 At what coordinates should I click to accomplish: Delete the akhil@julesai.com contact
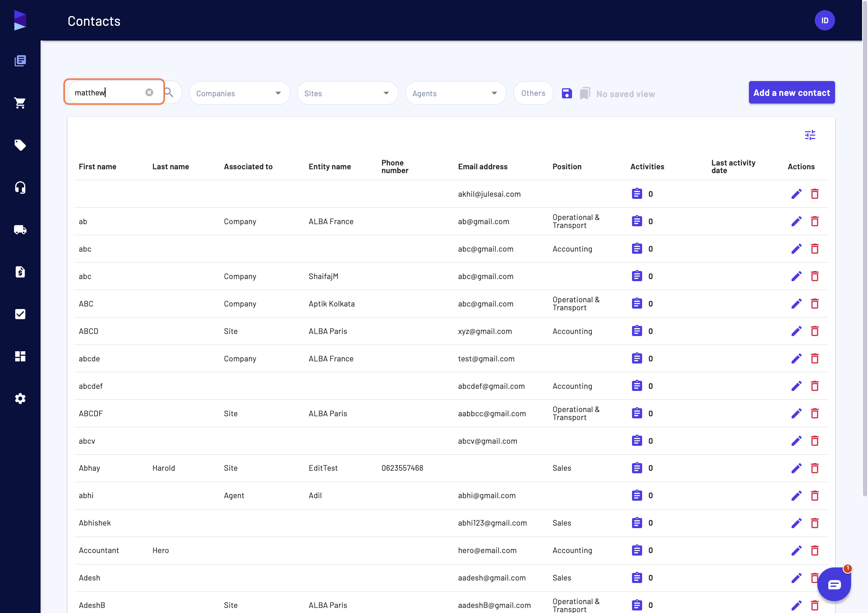(x=815, y=194)
